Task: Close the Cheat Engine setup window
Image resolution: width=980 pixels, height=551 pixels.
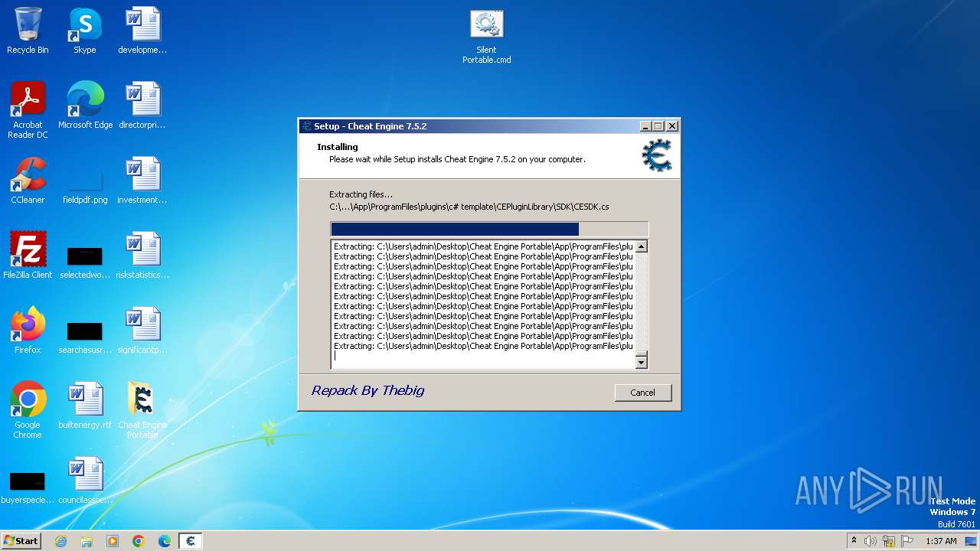Action: [x=672, y=126]
